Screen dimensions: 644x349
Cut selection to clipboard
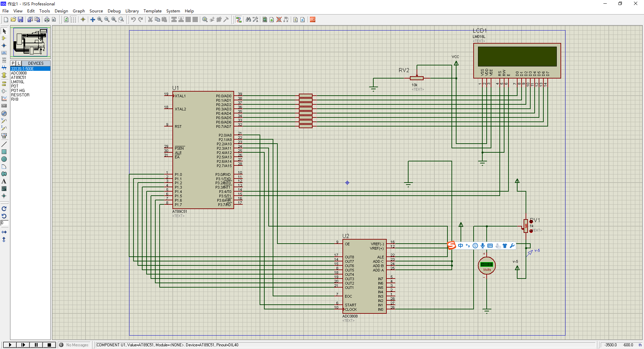click(150, 19)
